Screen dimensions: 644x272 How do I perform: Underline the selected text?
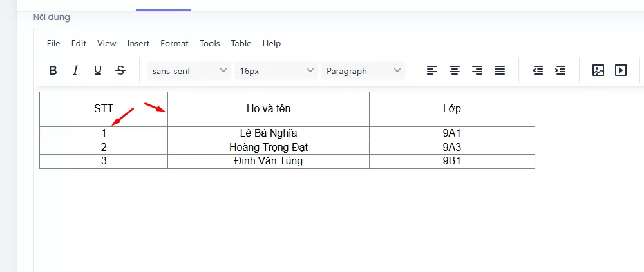click(98, 70)
